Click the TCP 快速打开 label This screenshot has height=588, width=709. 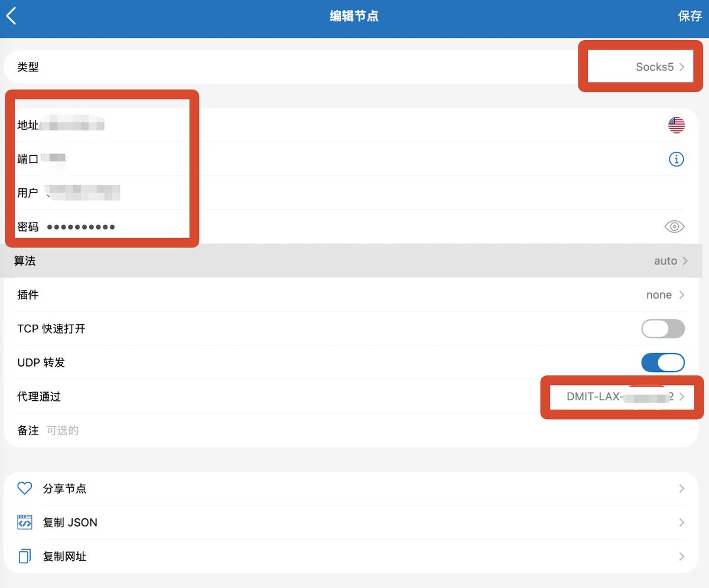pyautogui.click(x=51, y=329)
